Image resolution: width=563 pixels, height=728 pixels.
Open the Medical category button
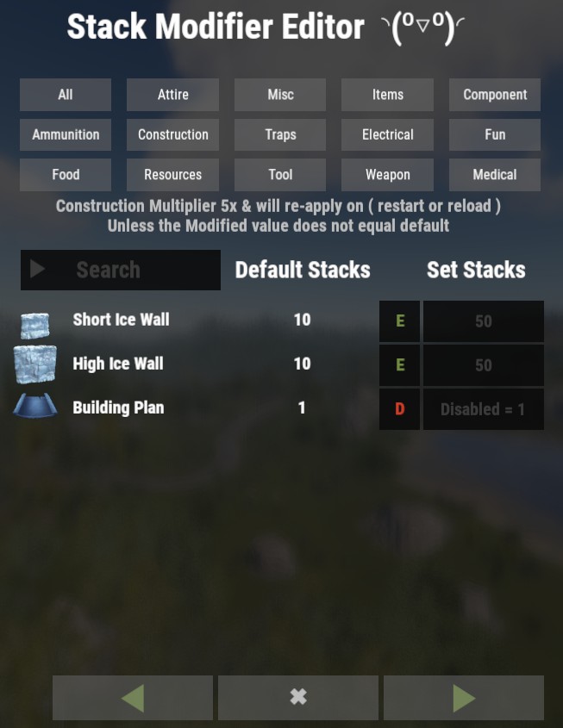495,175
